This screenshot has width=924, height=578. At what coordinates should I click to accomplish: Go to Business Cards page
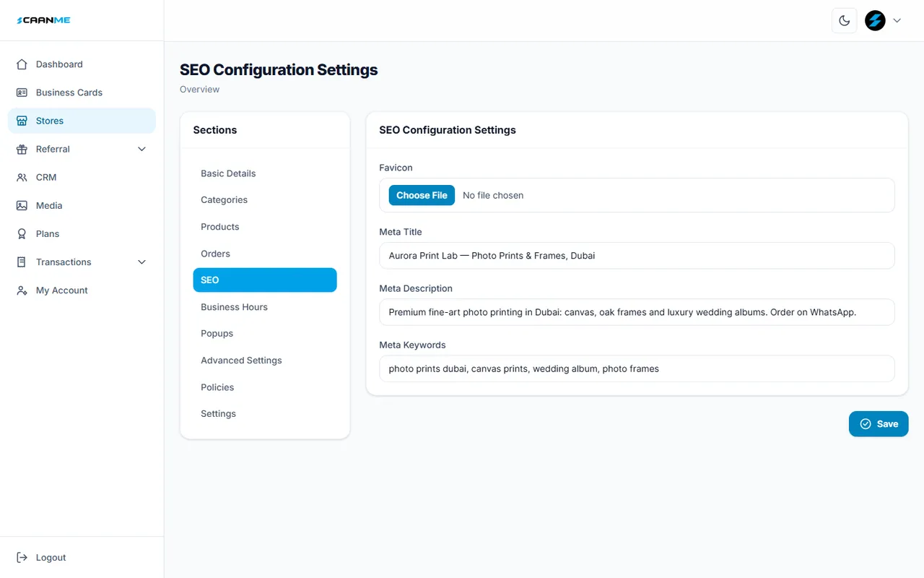pyautogui.click(x=82, y=92)
